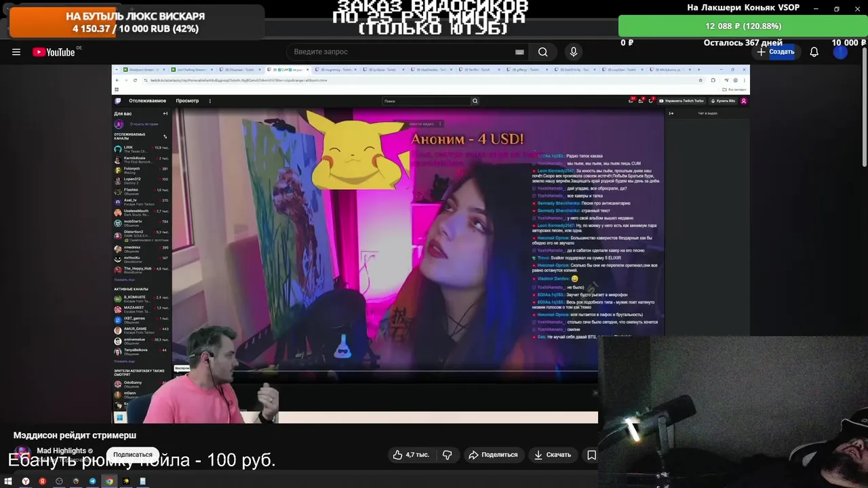The width and height of the screenshot is (868, 488).
Task: Open the Distortion2 channel in the sidebar
Action: (x=141, y=235)
